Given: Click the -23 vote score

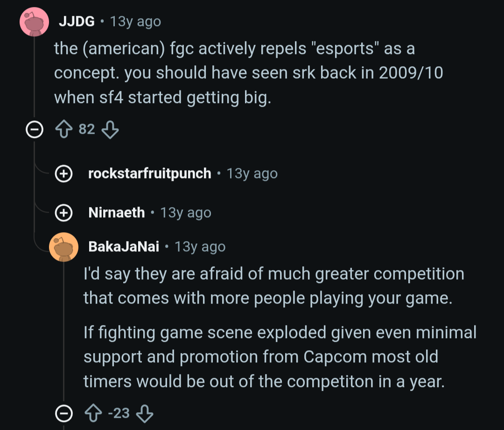Looking at the screenshot, I should [119, 413].
